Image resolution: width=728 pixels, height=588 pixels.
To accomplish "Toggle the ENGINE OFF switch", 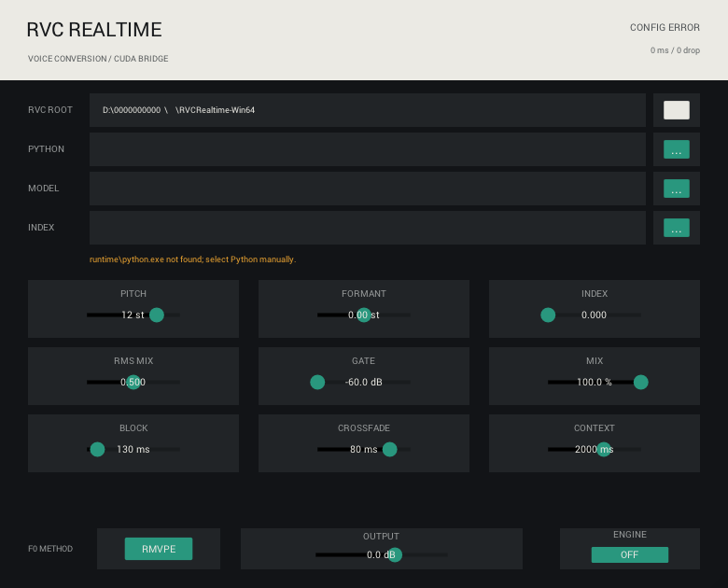I will click(630, 554).
